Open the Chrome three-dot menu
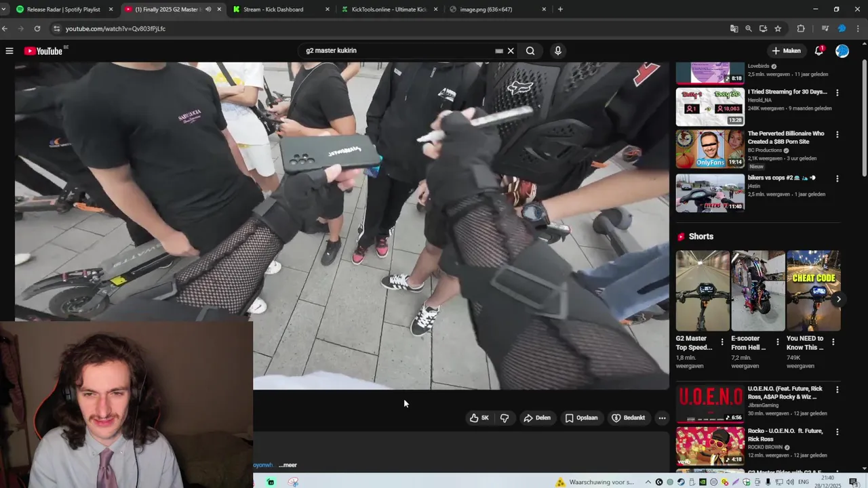The width and height of the screenshot is (868, 488). (859, 28)
